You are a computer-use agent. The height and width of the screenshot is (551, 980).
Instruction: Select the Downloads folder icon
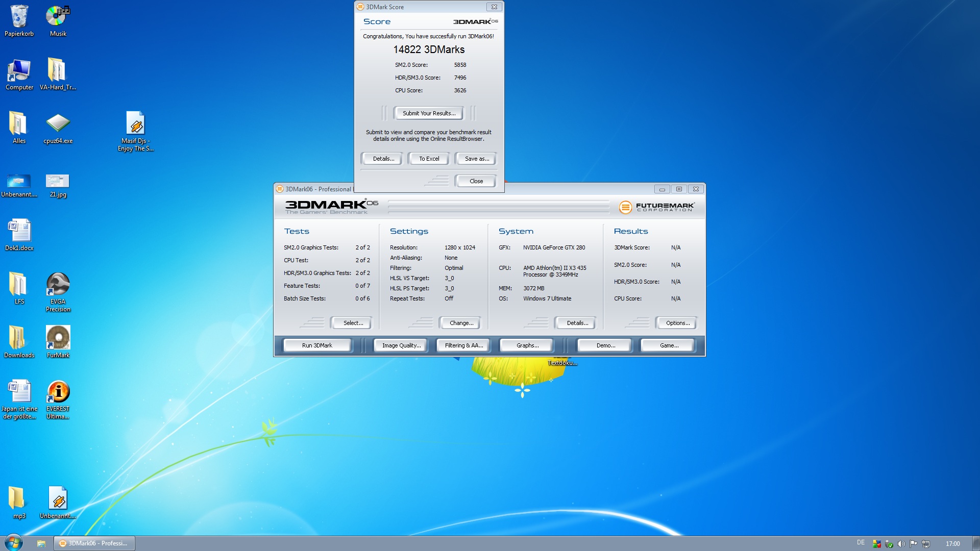(19, 342)
